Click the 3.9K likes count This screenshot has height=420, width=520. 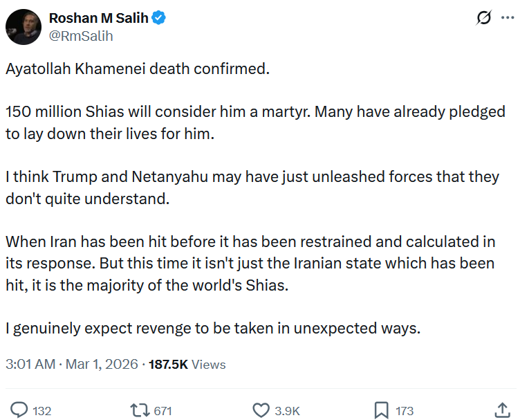[x=287, y=411]
